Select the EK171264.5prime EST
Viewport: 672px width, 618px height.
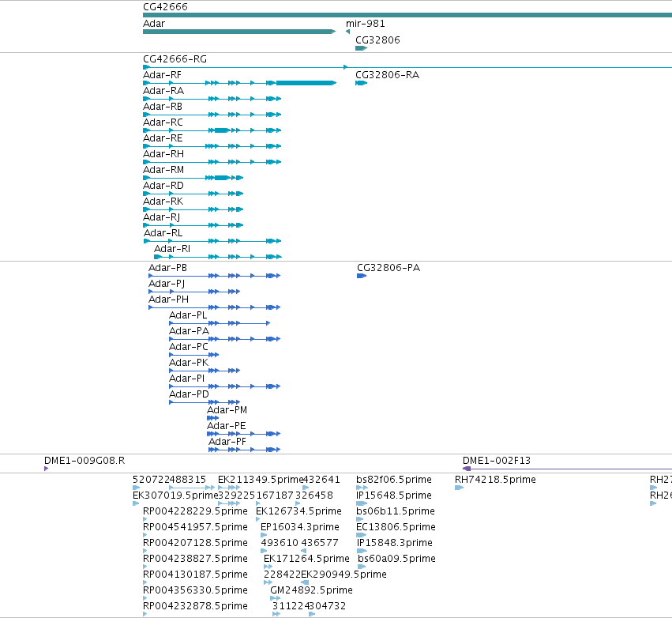click(306, 559)
